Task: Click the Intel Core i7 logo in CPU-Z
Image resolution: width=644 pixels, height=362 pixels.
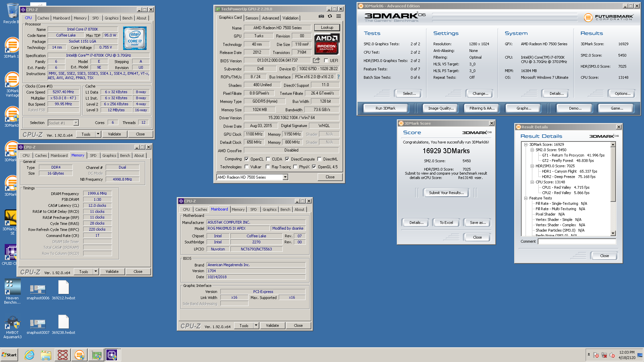Action: coord(135,38)
